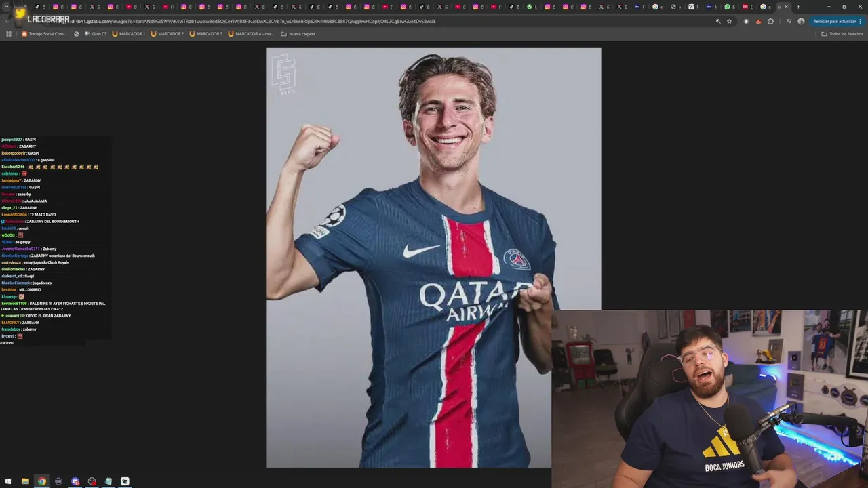The height and width of the screenshot is (488, 868).
Task: Open the Chrome apps grid in bookmarks bar
Action: point(9,34)
